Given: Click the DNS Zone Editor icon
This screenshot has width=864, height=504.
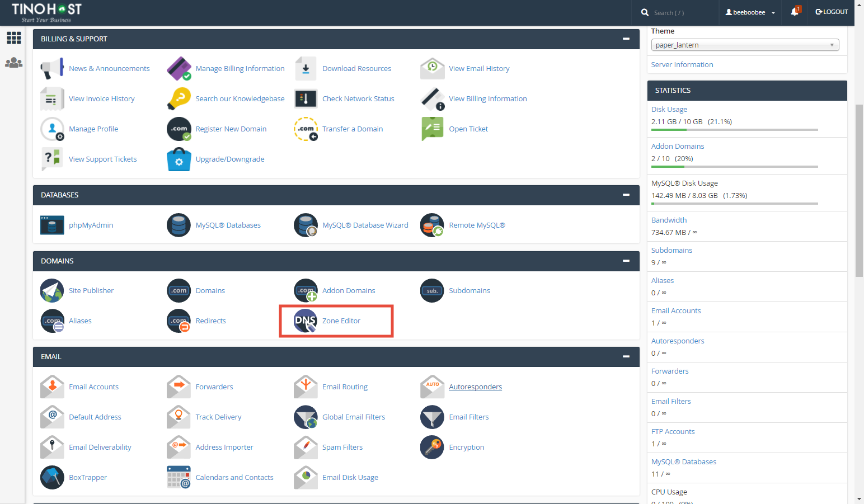Looking at the screenshot, I should pos(306,321).
